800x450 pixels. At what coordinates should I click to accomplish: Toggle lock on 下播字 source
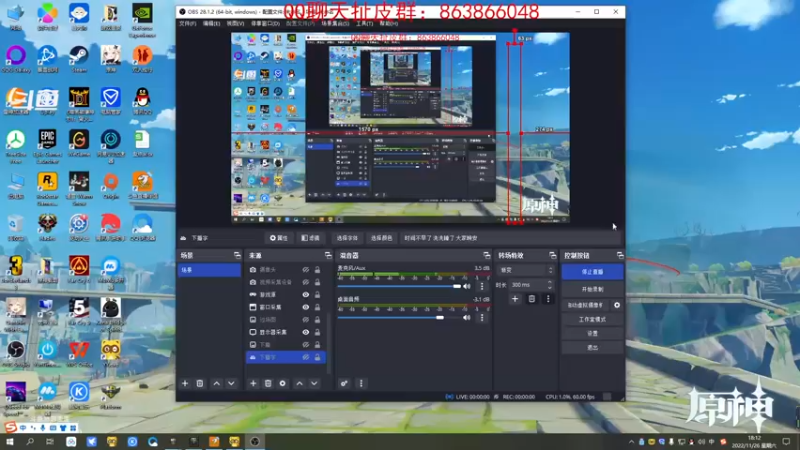pos(317,357)
